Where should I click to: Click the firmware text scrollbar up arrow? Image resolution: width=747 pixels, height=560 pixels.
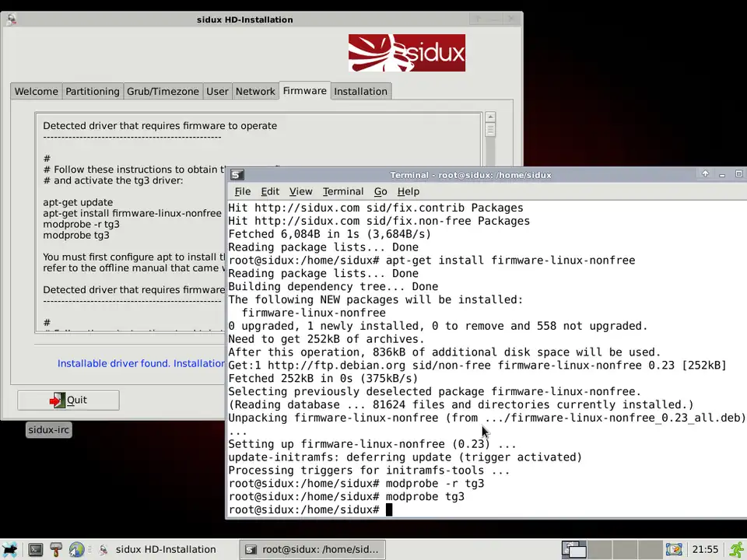click(490, 117)
